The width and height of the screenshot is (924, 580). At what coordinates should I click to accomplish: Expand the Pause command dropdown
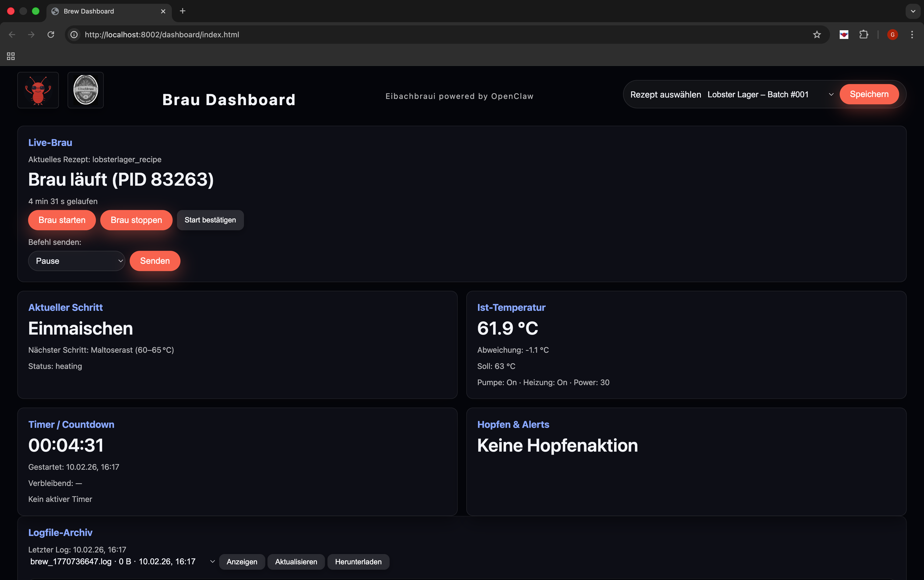click(77, 261)
